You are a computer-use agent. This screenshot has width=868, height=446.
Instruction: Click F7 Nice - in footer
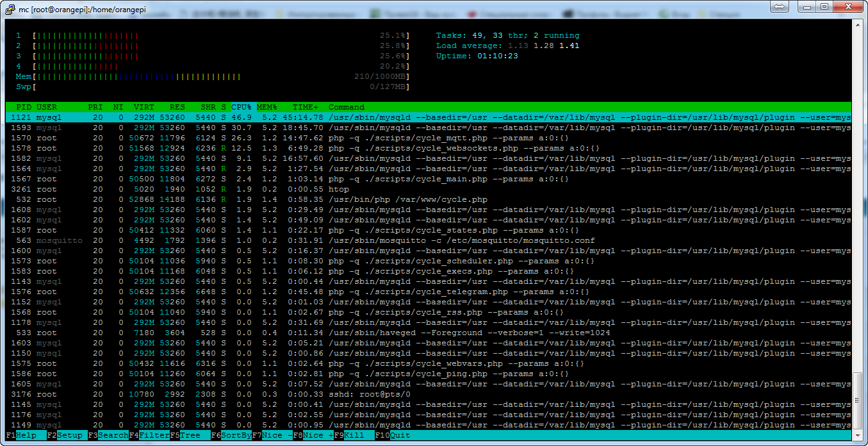click(272, 435)
